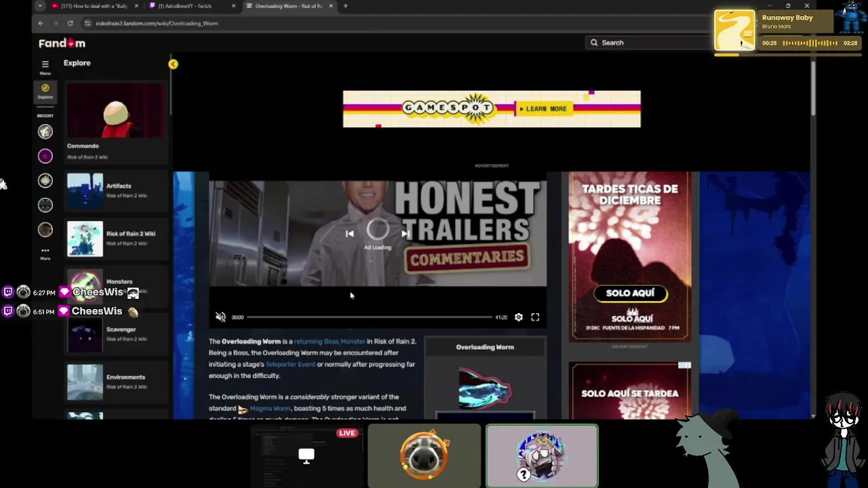Open the tab search dropdown arrow
868x488 pixels.
(x=40, y=6)
